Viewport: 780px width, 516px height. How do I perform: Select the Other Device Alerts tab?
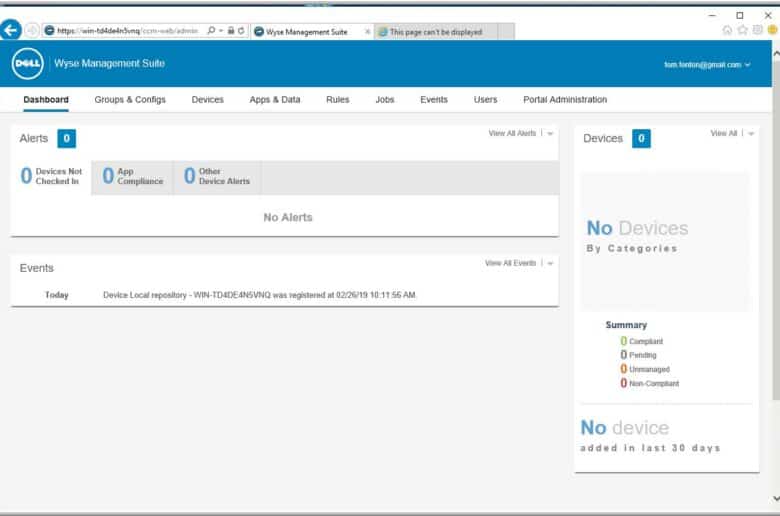pos(217,177)
